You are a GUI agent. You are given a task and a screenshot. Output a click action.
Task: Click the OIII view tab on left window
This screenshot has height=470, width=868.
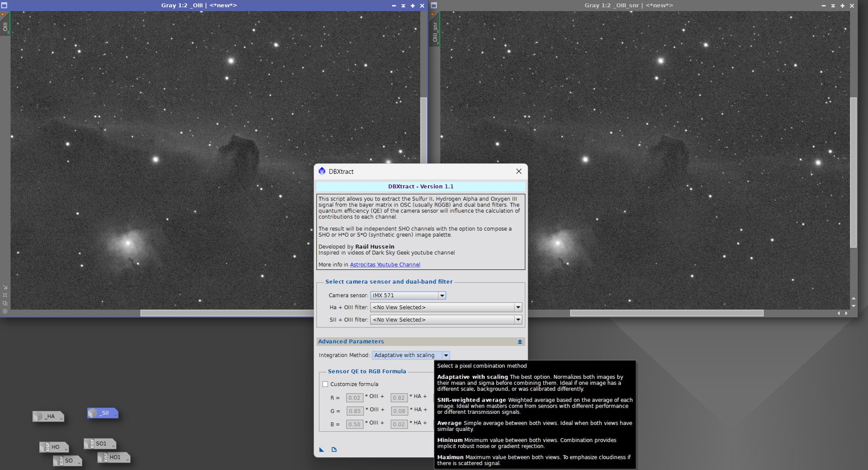tap(5, 27)
